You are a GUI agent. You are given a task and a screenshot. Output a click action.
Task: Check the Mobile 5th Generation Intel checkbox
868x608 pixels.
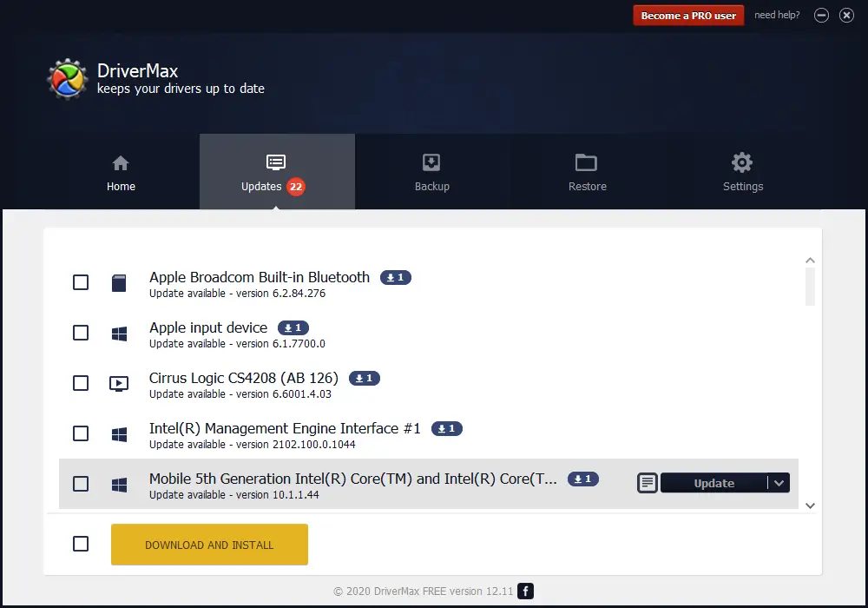pos(81,484)
